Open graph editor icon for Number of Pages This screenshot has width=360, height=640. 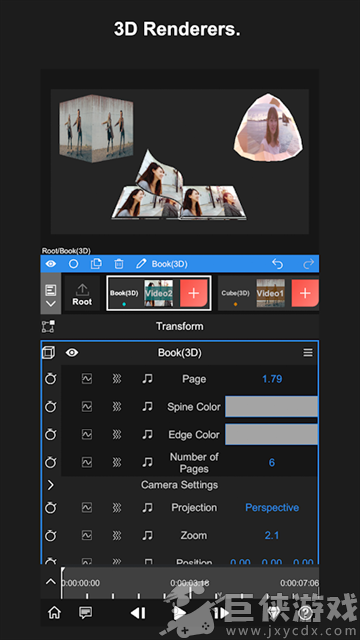[87, 462]
